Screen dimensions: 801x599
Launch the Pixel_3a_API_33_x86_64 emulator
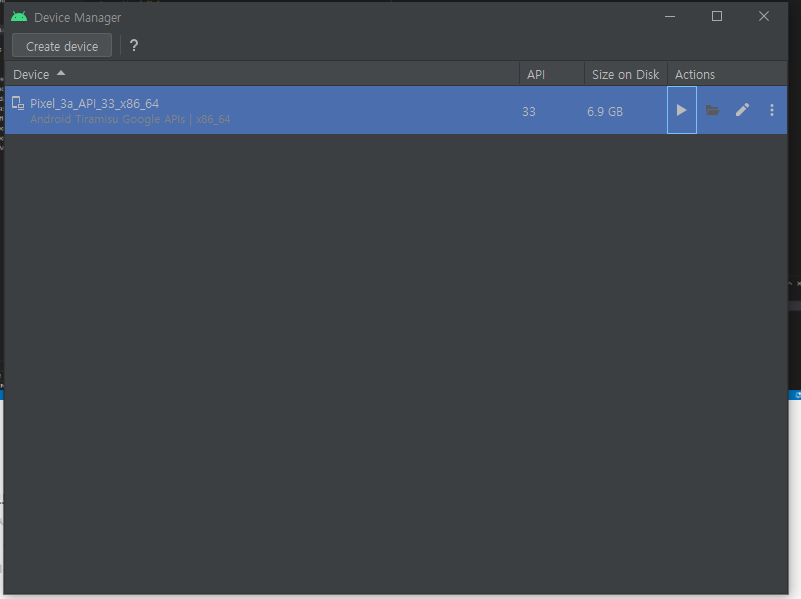point(681,110)
